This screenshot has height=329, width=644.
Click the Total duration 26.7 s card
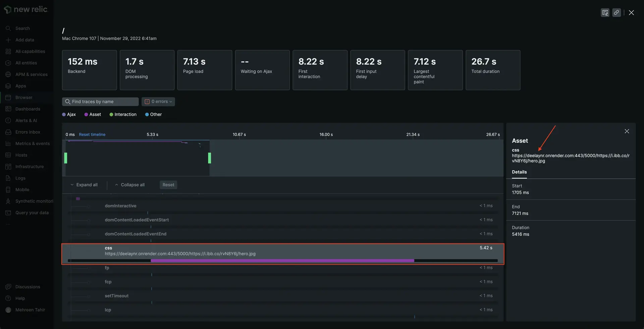tap(493, 70)
